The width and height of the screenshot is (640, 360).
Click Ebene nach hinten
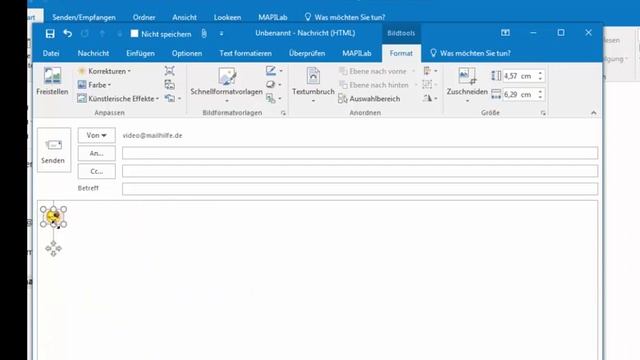click(374, 85)
